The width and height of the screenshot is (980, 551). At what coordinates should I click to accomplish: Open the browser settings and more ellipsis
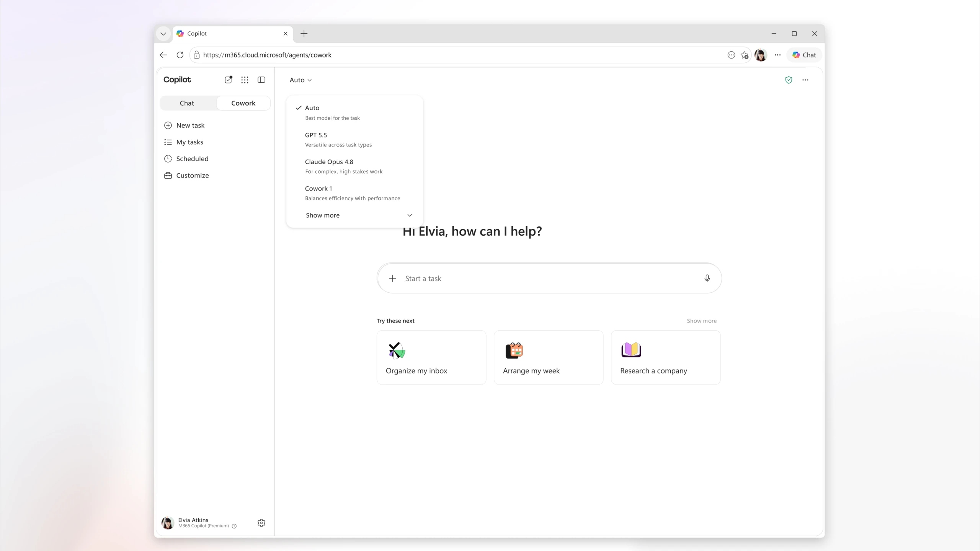(777, 55)
